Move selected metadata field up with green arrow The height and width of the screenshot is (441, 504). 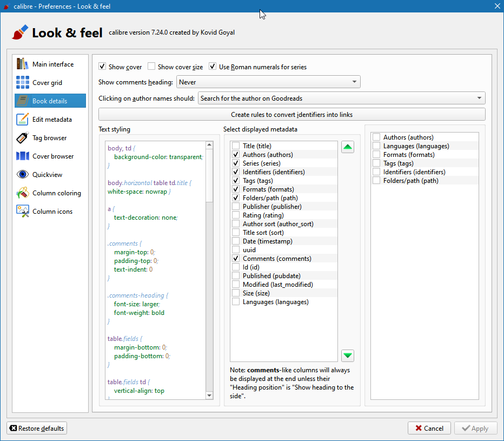pos(348,147)
